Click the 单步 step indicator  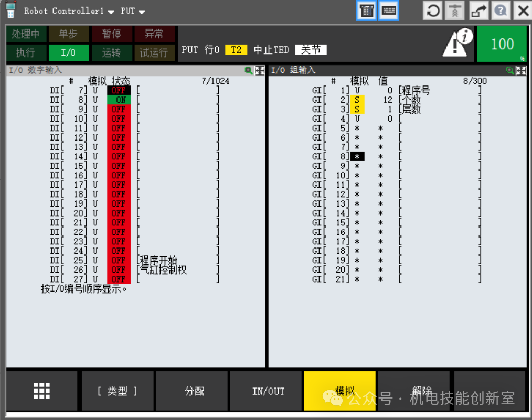69,34
